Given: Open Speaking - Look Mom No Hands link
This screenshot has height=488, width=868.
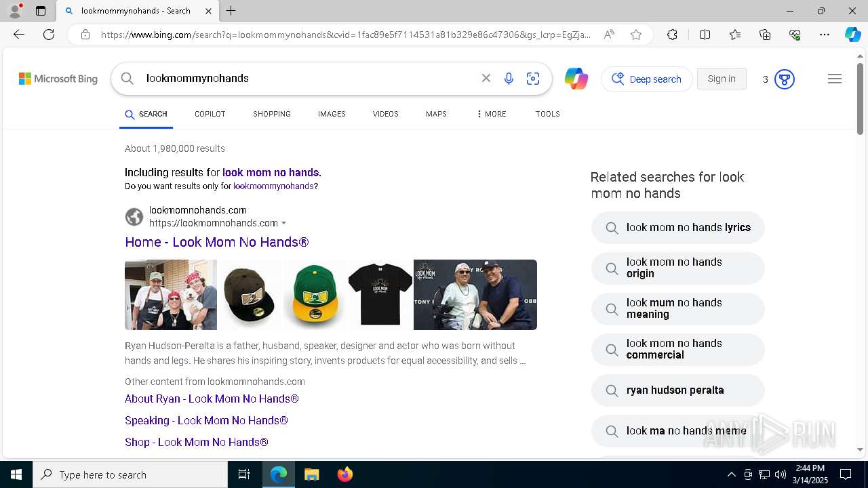Looking at the screenshot, I should click(x=206, y=420).
